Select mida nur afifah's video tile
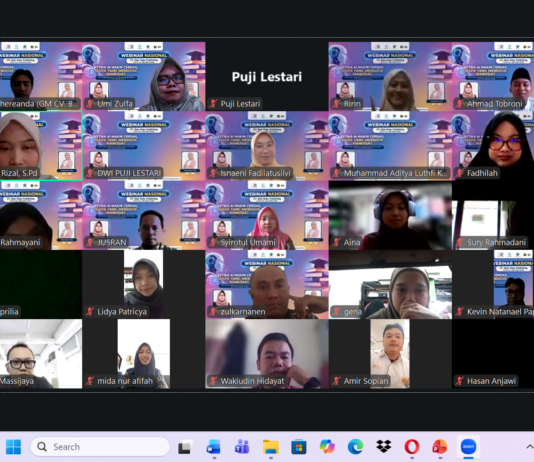534x462 pixels. coord(144,354)
